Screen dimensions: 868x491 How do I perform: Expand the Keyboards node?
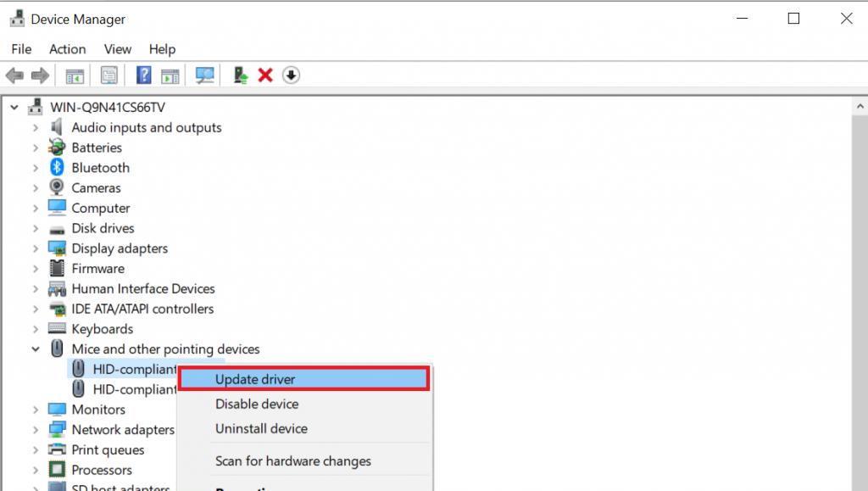pos(34,328)
